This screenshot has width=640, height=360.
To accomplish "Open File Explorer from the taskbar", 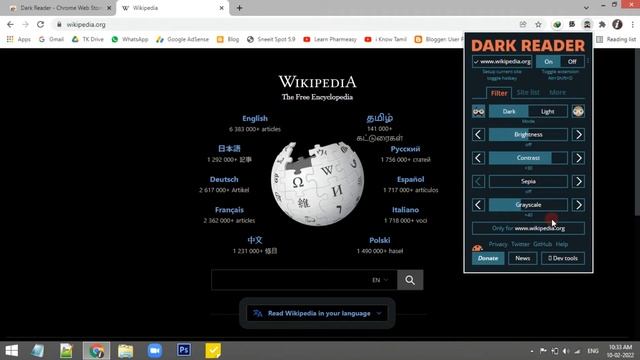I will click(x=125, y=351).
